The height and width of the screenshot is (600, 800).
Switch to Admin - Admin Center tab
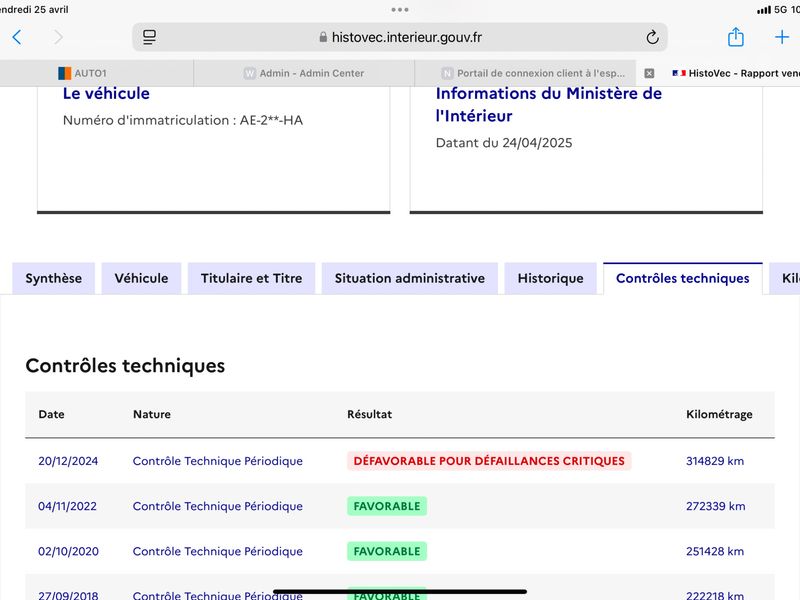click(x=304, y=73)
